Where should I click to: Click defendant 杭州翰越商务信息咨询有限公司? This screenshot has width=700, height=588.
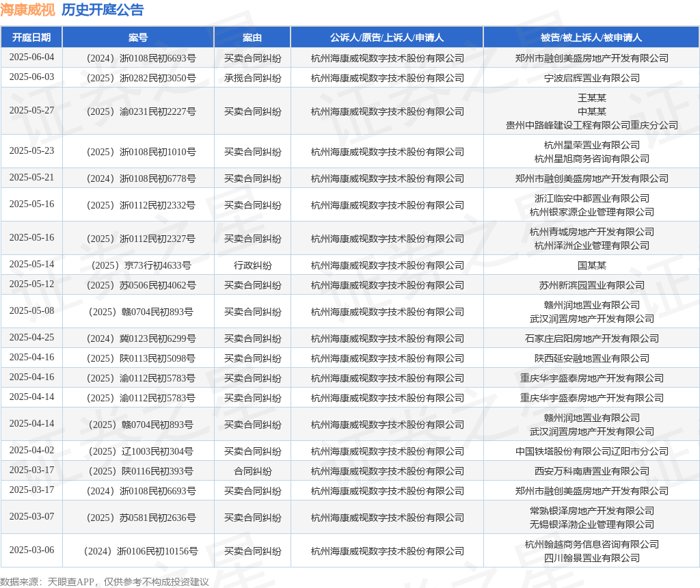[x=592, y=544]
